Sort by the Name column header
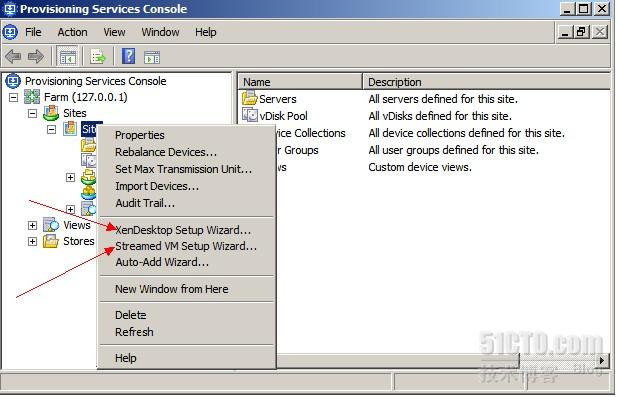The image size is (617, 397). pos(300,82)
